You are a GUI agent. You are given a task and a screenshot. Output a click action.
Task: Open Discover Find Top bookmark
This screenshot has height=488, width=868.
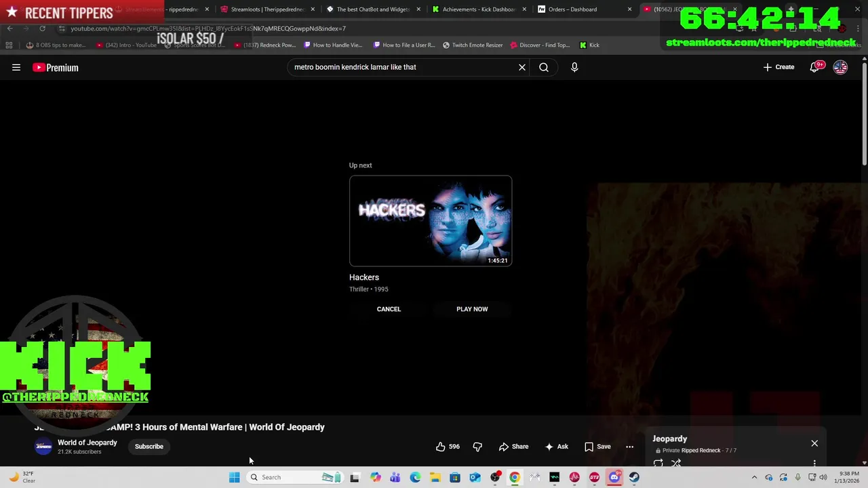pos(540,45)
